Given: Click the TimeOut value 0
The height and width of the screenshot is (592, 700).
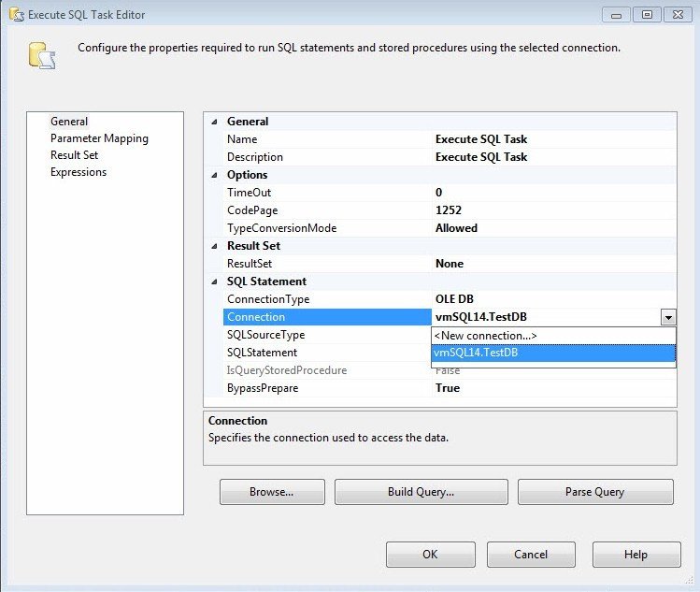Looking at the screenshot, I should (553, 193).
